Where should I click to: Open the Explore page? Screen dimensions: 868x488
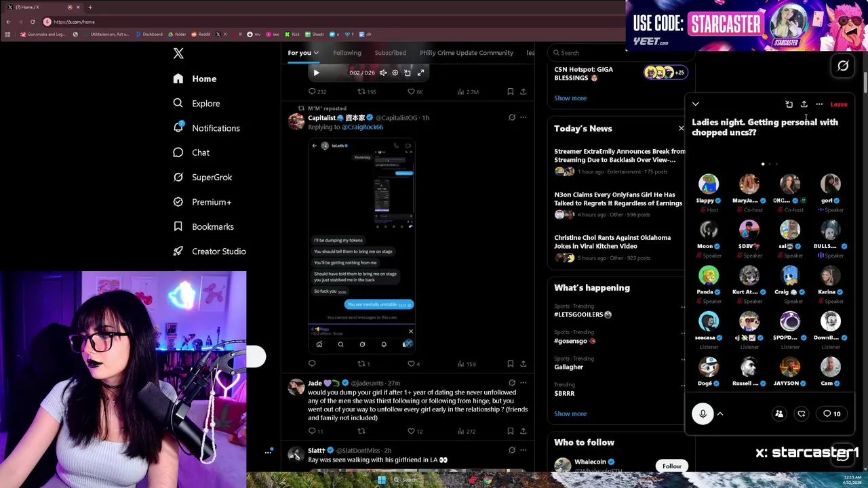196,103
